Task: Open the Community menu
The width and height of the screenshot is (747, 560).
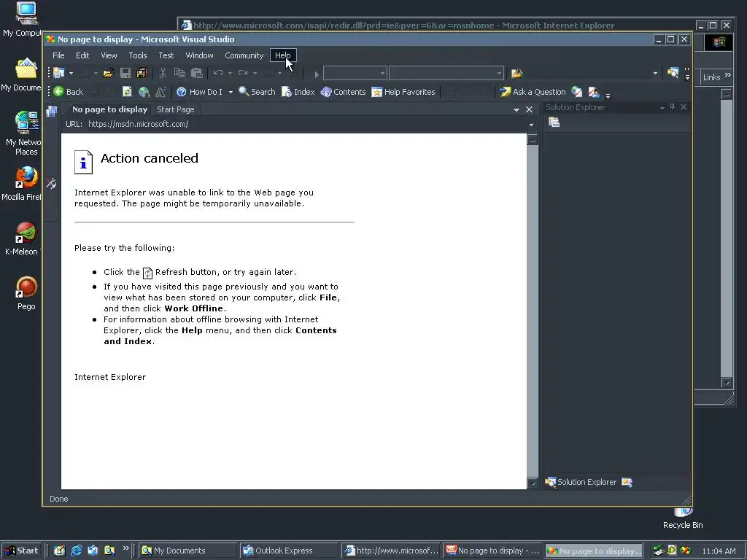Action: click(x=244, y=55)
